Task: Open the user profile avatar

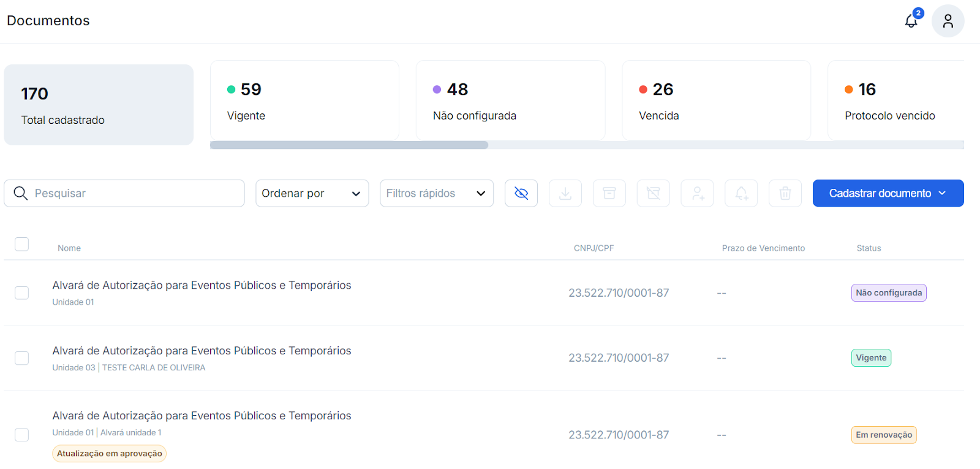Action: pyautogui.click(x=948, y=21)
